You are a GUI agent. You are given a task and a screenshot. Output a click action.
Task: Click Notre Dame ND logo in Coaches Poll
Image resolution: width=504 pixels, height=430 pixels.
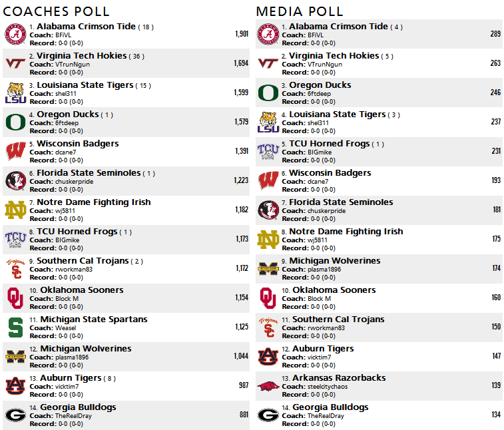(15, 210)
